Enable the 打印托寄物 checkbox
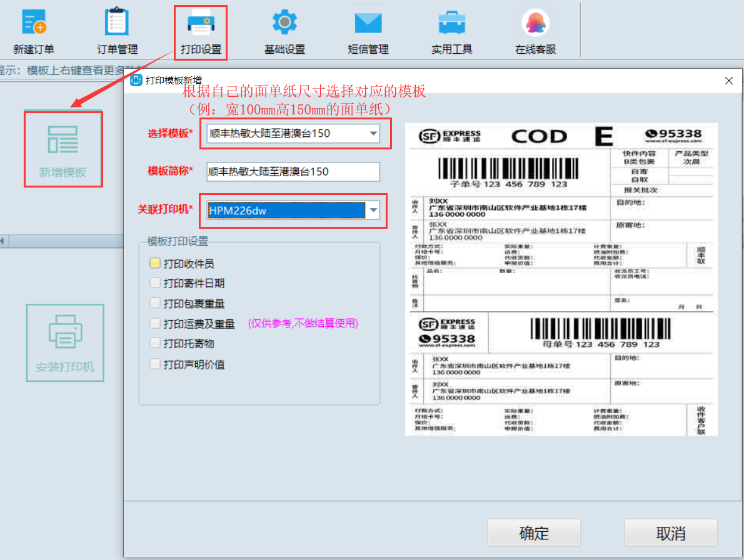 (x=154, y=343)
